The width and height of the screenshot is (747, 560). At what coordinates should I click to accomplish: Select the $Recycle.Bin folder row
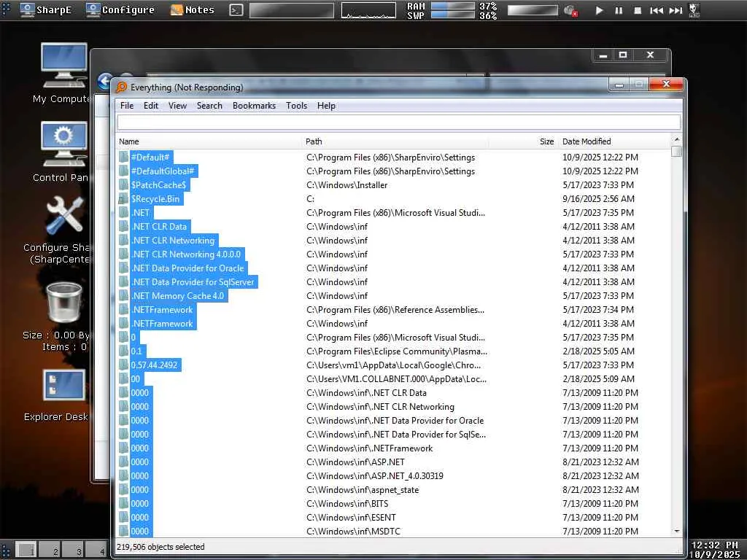(x=393, y=198)
